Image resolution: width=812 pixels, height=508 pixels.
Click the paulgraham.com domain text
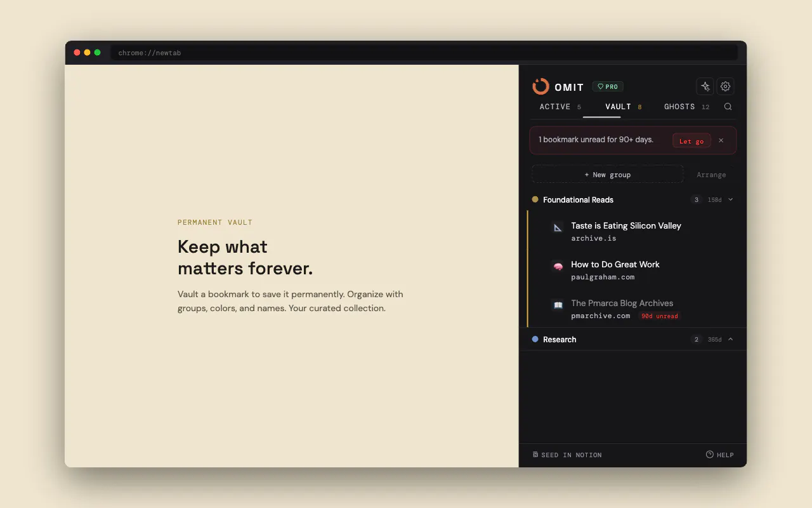point(603,277)
